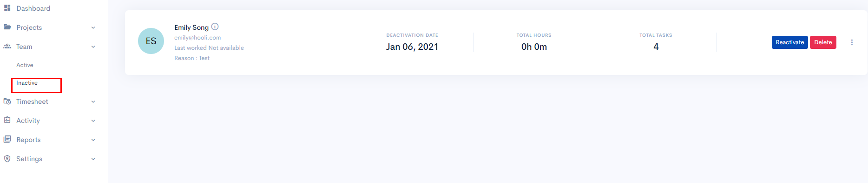Delete the Emily Song user
The image size is (868, 183).
823,42
